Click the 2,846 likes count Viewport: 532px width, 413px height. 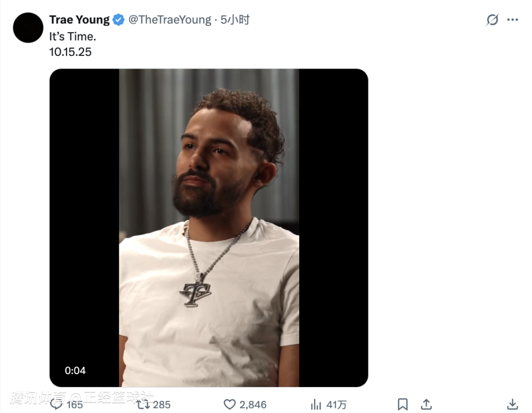point(253,405)
